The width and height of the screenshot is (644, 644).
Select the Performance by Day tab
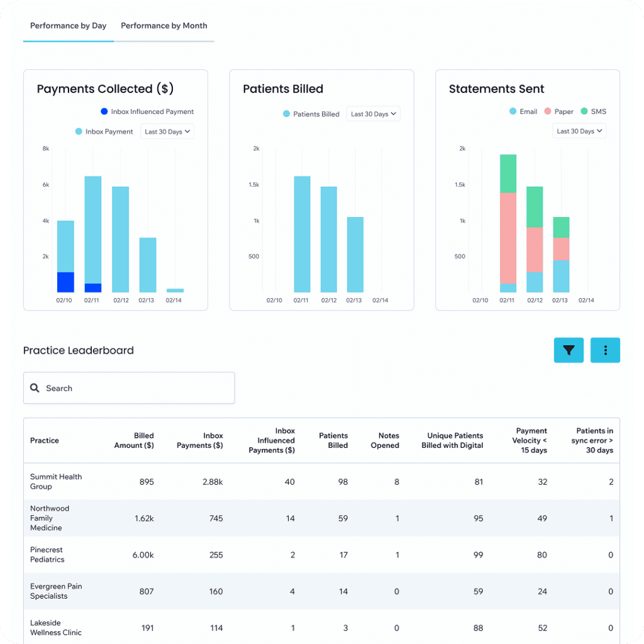69,26
